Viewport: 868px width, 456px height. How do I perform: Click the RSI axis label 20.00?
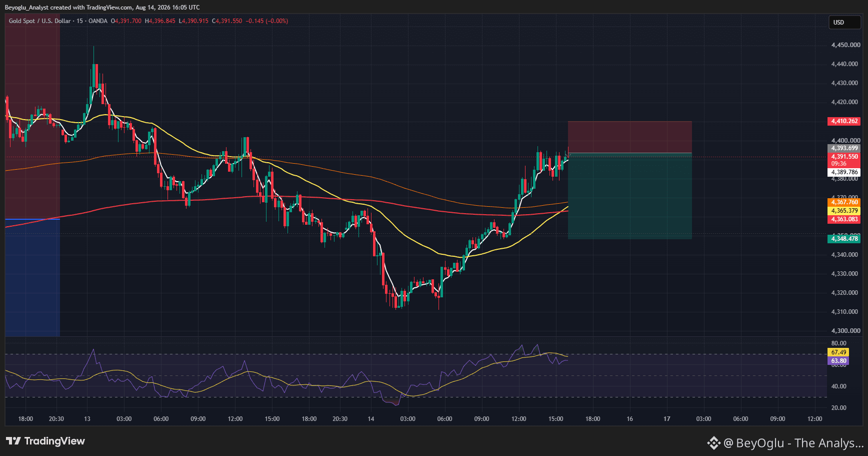pyautogui.click(x=838, y=408)
